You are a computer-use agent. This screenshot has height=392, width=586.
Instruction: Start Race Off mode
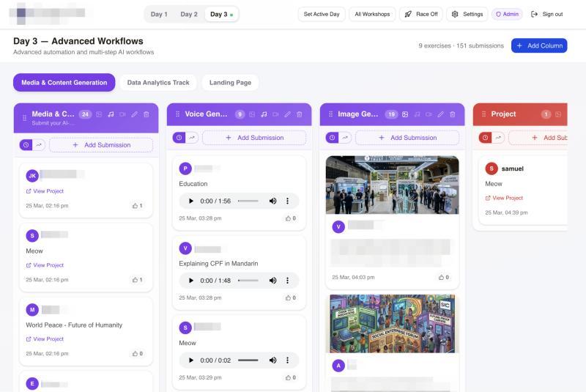(421, 14)
